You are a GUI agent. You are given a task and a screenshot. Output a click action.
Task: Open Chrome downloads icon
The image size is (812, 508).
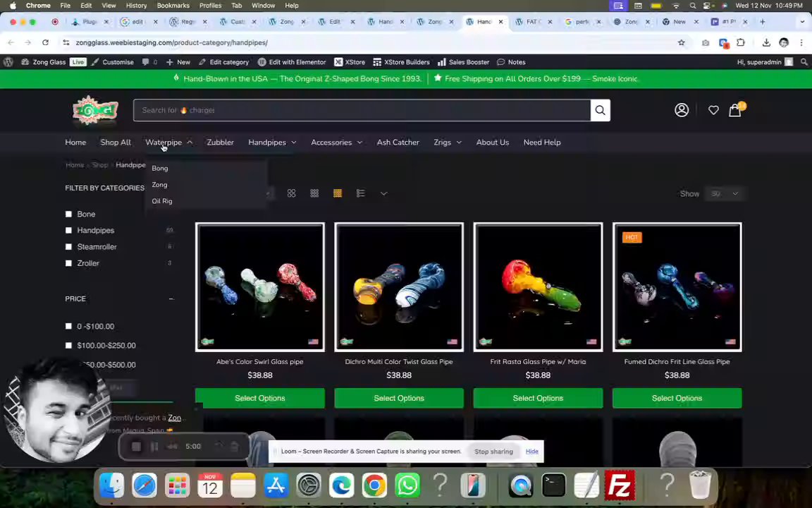pyautogui.click(x=766, y=42)
